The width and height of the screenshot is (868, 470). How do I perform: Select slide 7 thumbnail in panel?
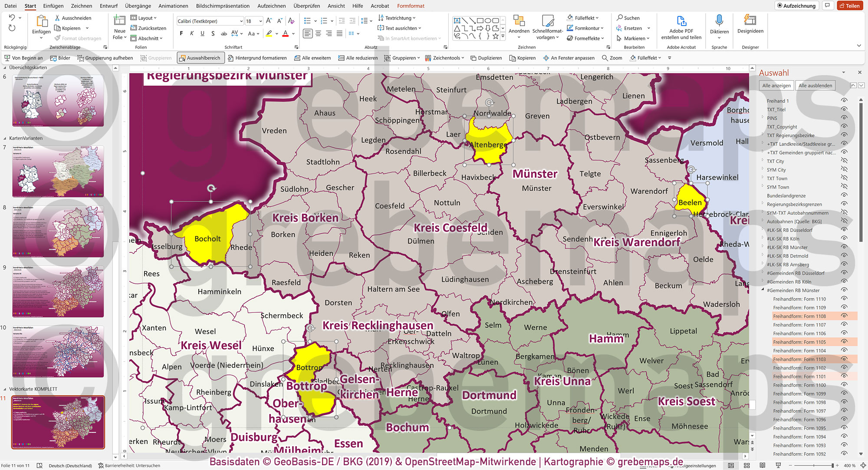coord(58,171)
